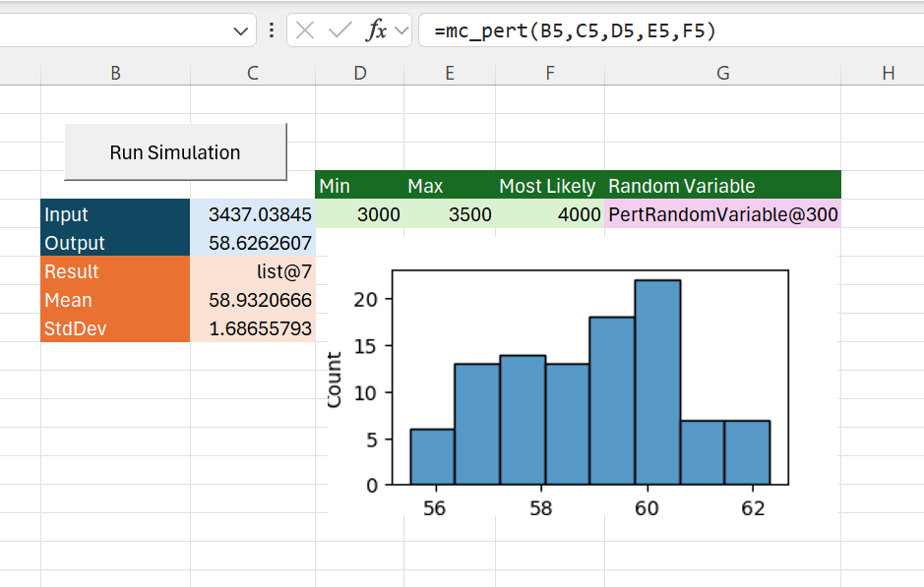Select column D header

(x=360, y=73)
